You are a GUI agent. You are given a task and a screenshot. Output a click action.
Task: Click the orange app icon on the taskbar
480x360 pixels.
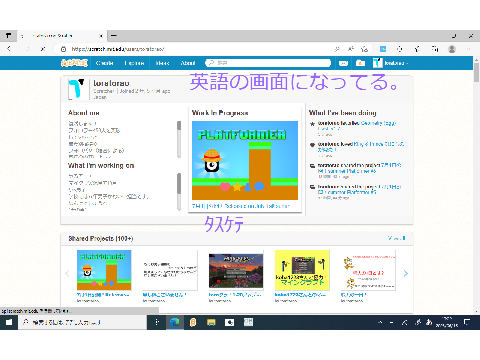[x=193, y=322]
